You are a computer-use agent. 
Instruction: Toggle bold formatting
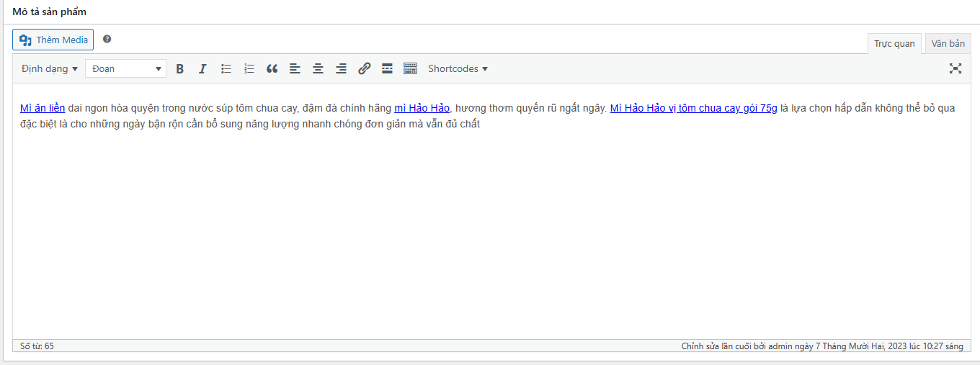click(180, 68)
